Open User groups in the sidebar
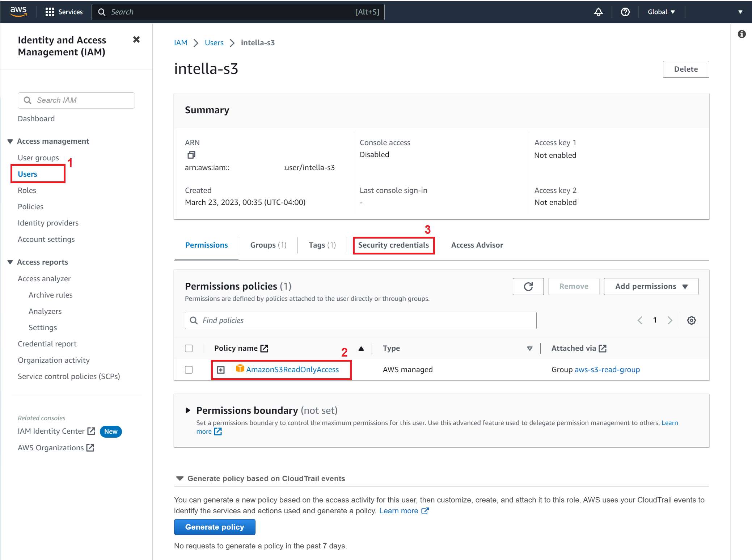This screenshot has height=560, width=752. coord(38,158)
